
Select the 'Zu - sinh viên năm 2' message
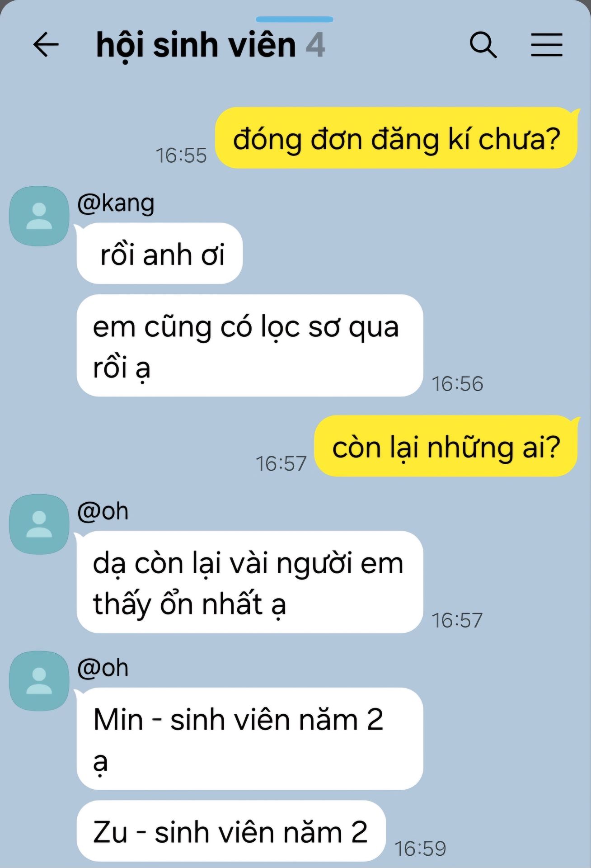coord(231,831)
